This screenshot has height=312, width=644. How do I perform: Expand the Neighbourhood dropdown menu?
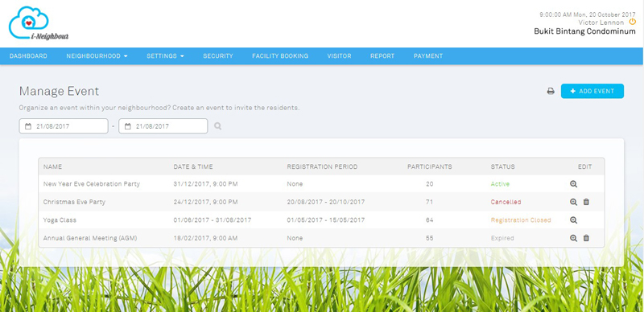click(x=97, y=56)
